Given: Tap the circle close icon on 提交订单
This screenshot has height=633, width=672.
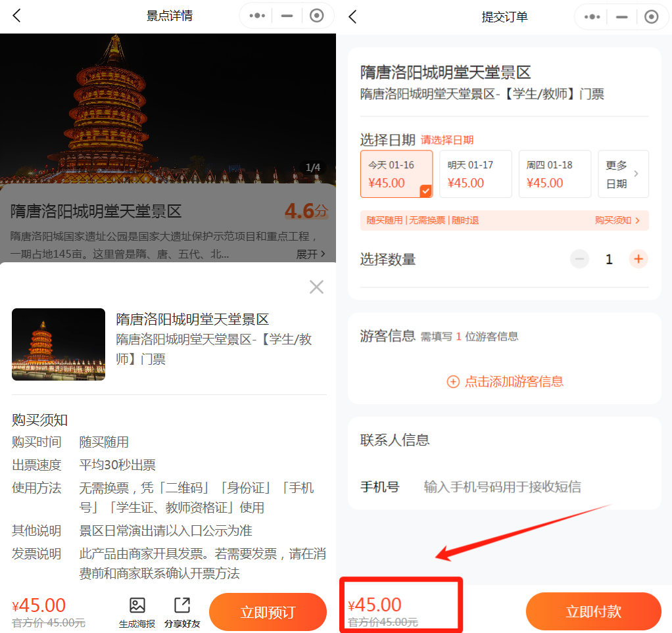Looking at the screenshot, I should (x=652, y=16).
